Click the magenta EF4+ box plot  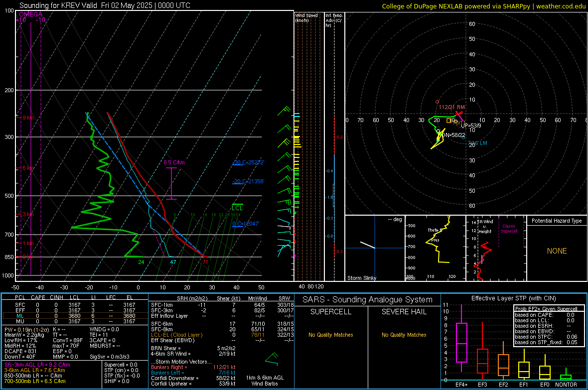461,339
